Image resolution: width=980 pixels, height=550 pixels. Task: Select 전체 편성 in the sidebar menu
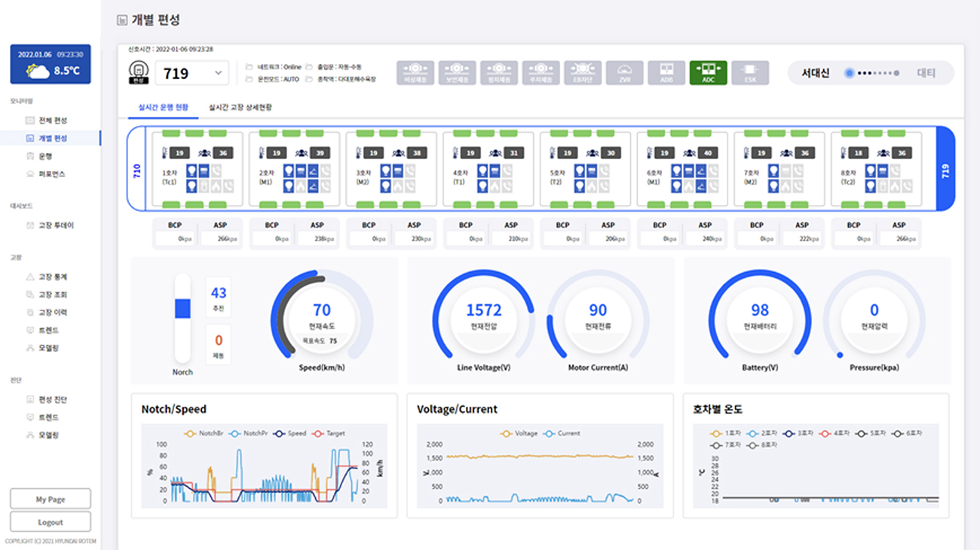(53, 121)
